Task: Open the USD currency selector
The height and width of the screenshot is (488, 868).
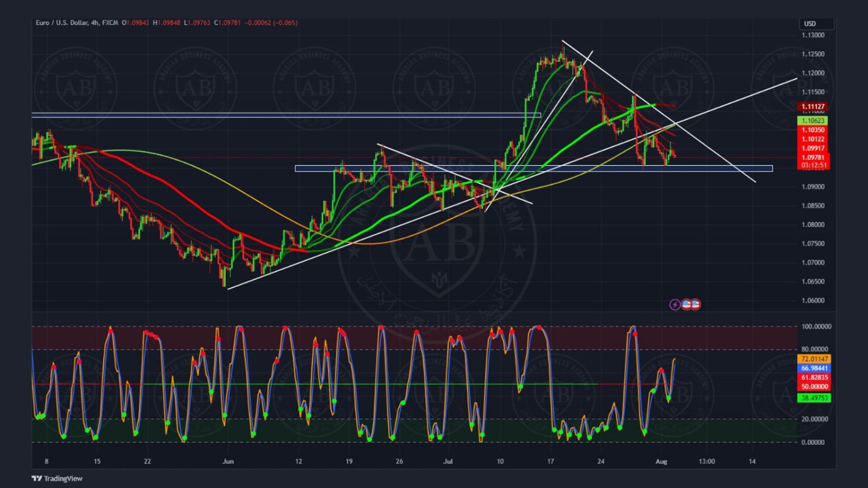Action: pos(816,24)
